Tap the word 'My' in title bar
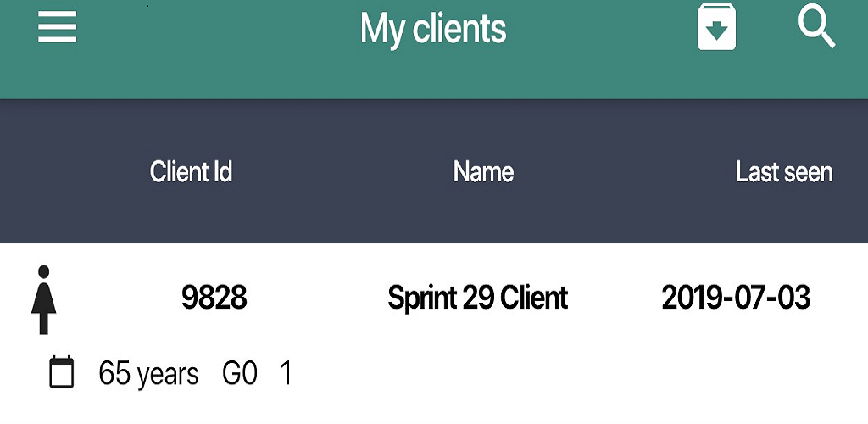Viewport: 868px width, 424px height. click(x=383, y=30)
